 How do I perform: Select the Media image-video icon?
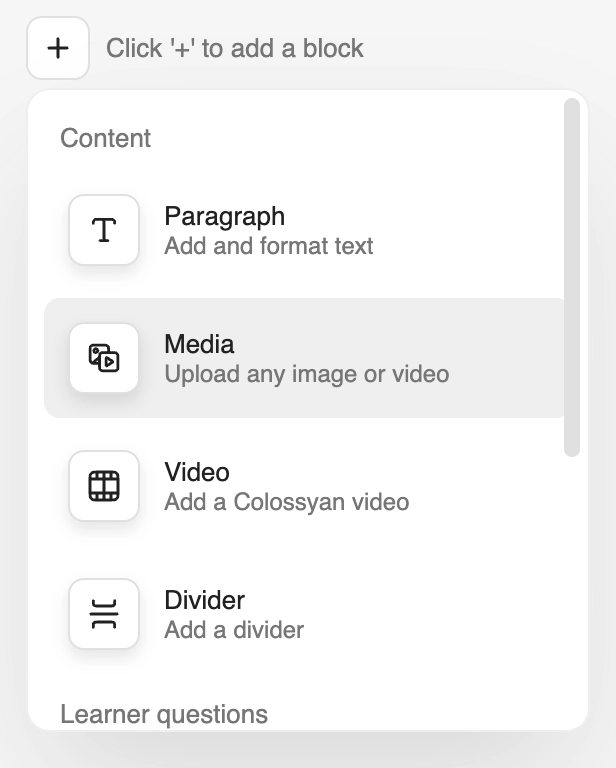click(x=104, y=358)
